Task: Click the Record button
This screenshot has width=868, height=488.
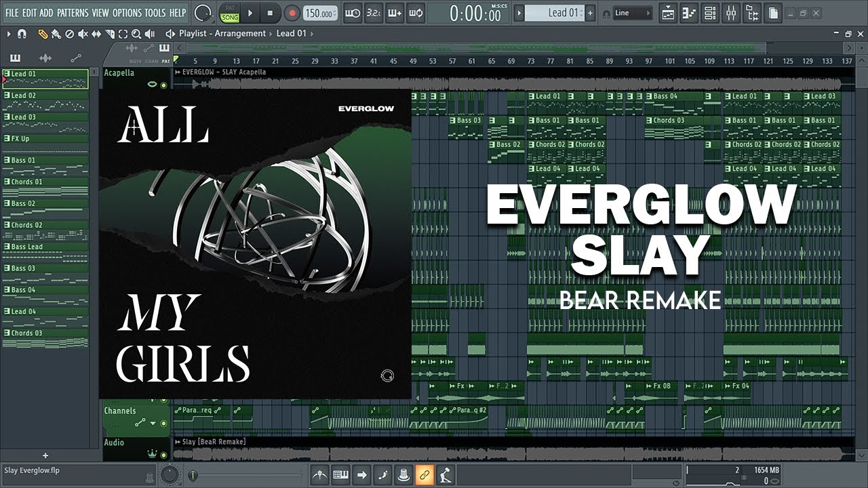Action: tap(292, 13)
